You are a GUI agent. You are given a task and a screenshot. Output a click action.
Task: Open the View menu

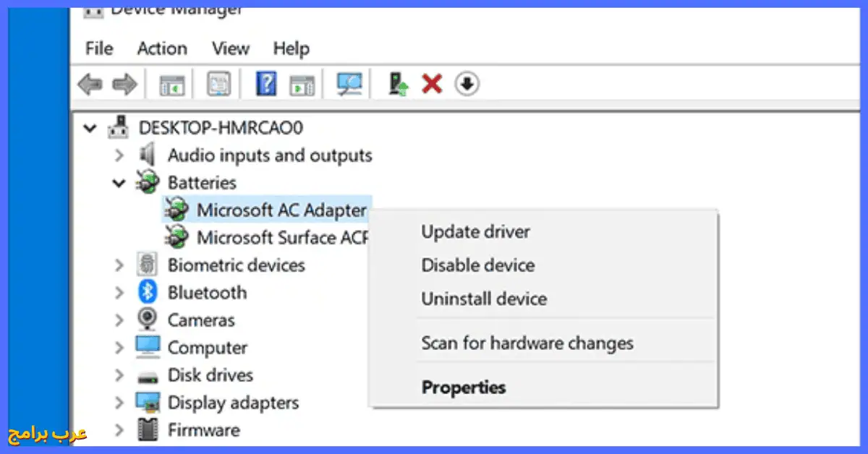coord(231,48)
